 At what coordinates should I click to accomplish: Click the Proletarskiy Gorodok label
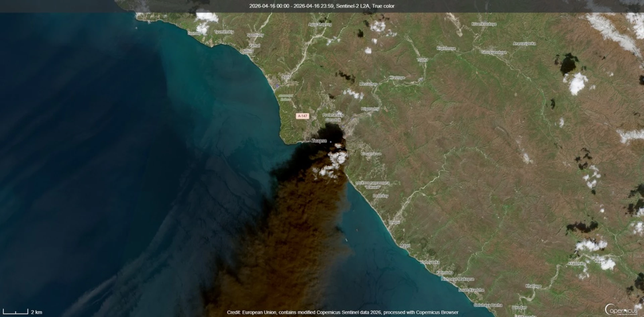333,117
